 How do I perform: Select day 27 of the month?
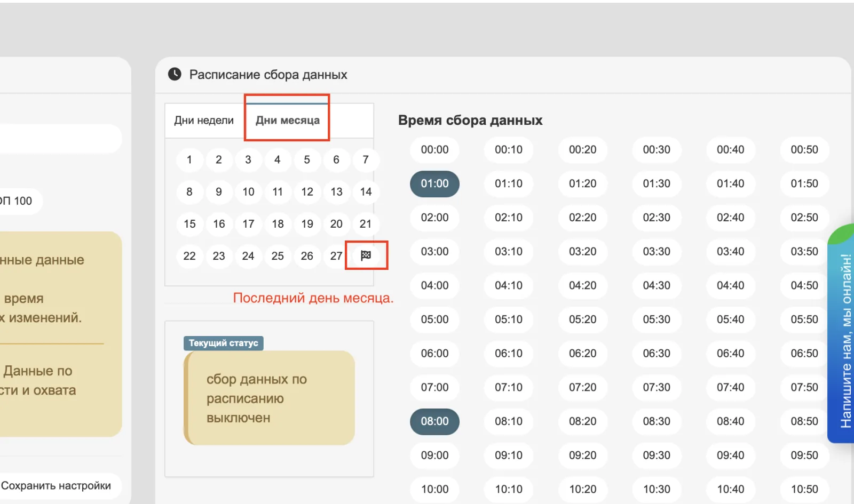coord(336,256)
